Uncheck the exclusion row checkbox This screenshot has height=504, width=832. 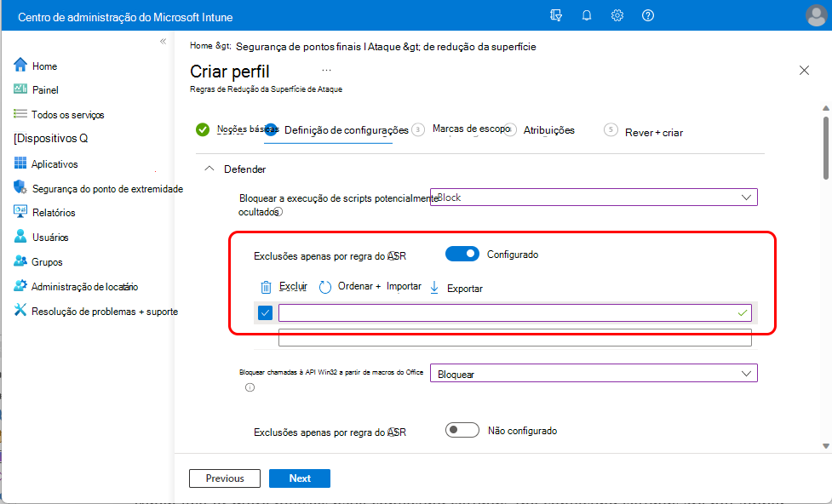266,312
